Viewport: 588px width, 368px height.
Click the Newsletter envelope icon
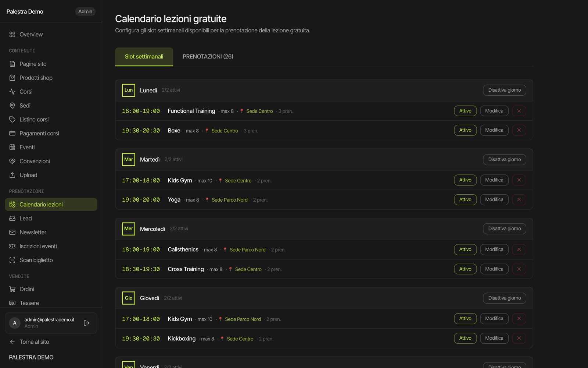click(x=12, y=233)
